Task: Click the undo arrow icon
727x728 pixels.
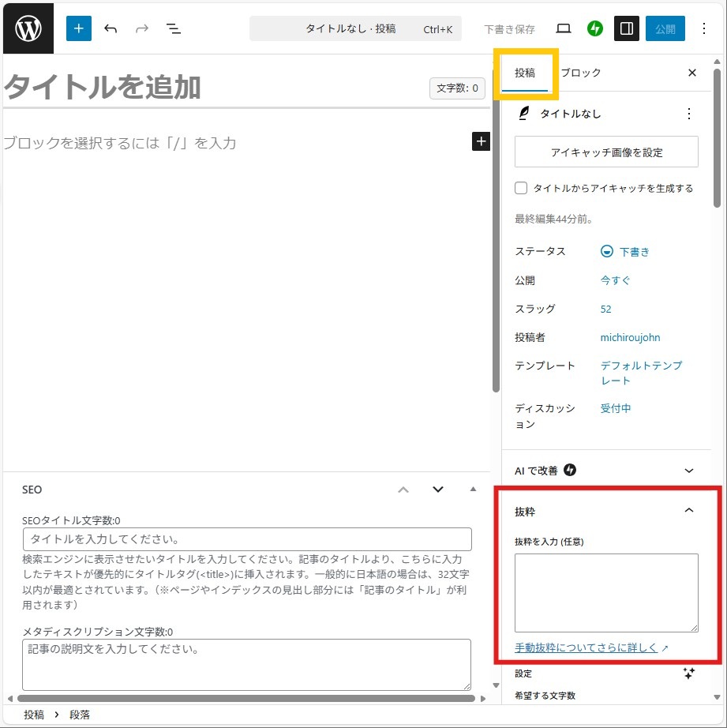Action: (111, 29)
